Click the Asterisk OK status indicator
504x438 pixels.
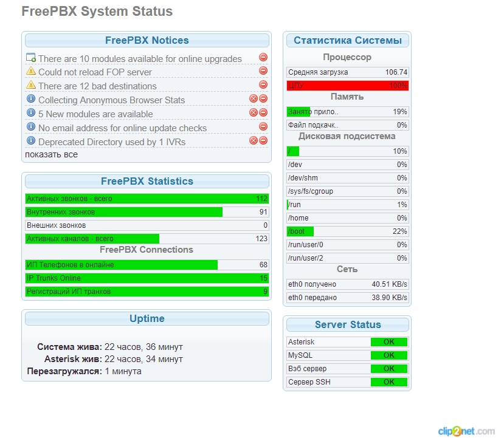pos(389,342)
